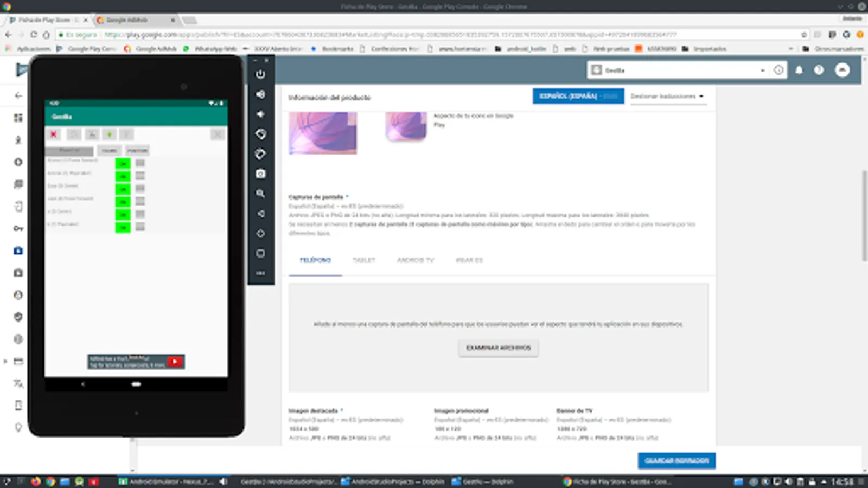Expand the hidden bookmarks overflow chevron
868x488 pixels.
790,49
